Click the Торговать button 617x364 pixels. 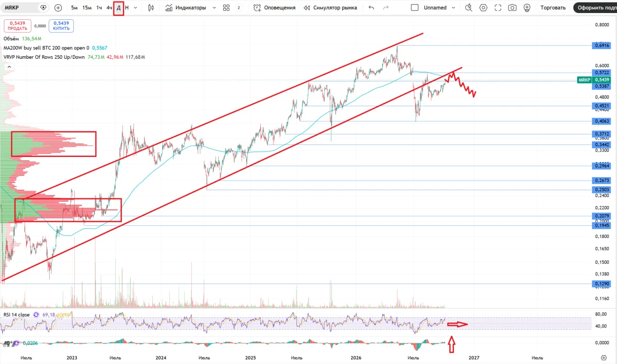pyautogui.click(x=553, y=8)
